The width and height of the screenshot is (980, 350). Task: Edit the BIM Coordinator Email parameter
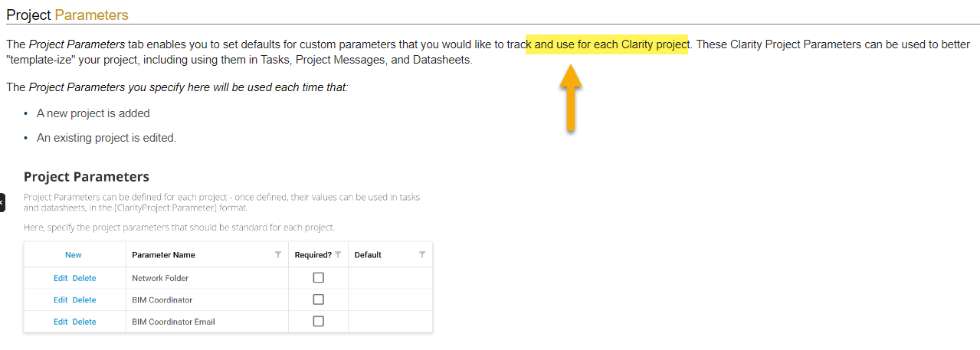tap(61, 322)
